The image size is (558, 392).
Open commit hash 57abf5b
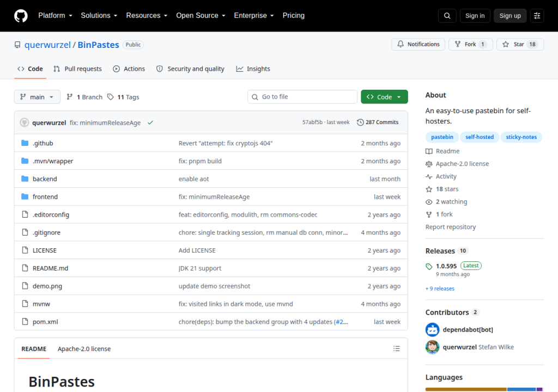[x=312, y=122]
